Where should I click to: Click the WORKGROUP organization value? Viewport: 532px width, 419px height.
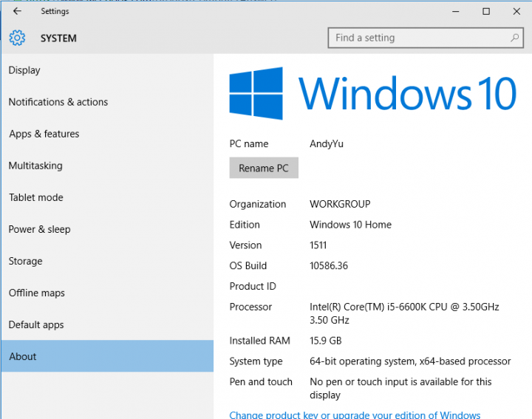pos(340,204)
